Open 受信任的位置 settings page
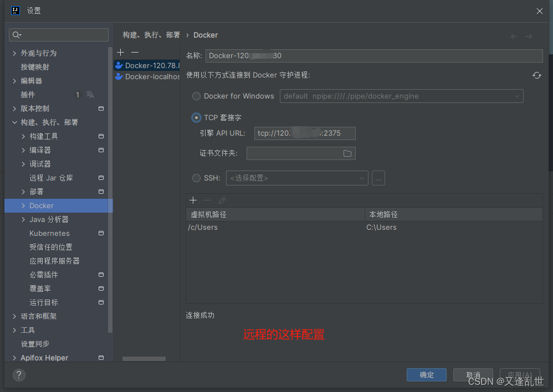Viewport: 553px width, 392px height. [51, 247]
